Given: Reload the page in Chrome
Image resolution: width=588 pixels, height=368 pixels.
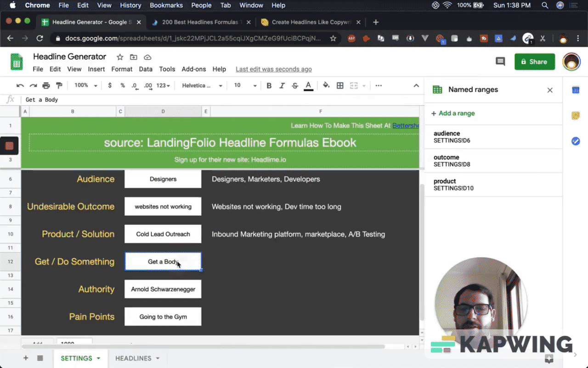Looking at the screenshot, I should 40,39.
